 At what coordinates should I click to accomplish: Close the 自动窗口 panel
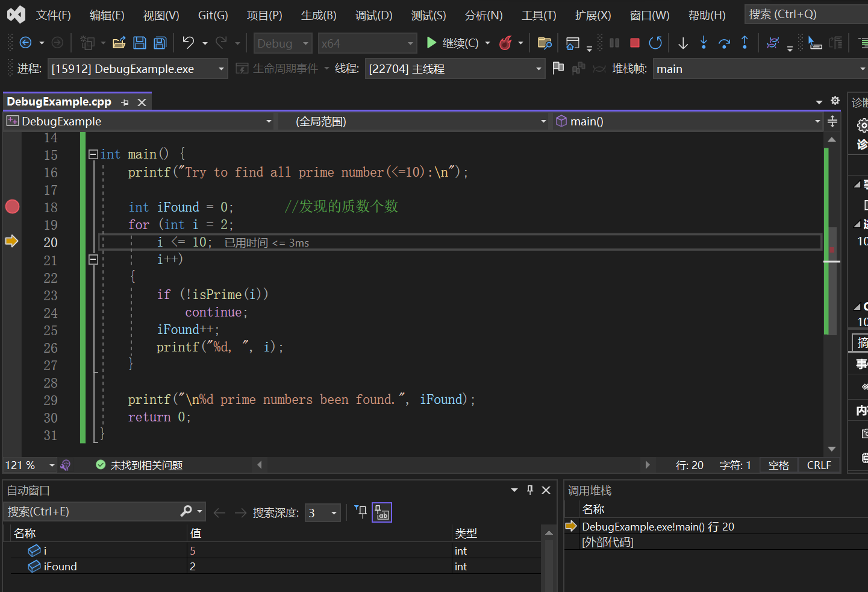[546, 490]
